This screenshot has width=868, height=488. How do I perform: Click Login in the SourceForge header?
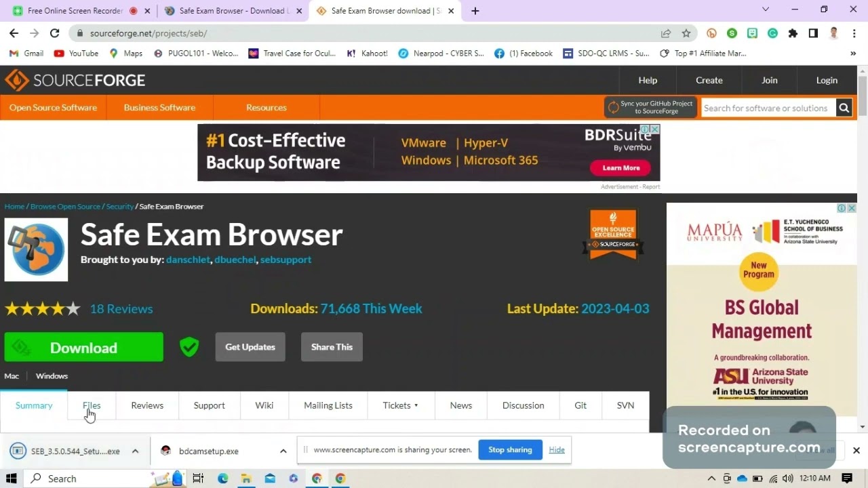coord(827,80)
